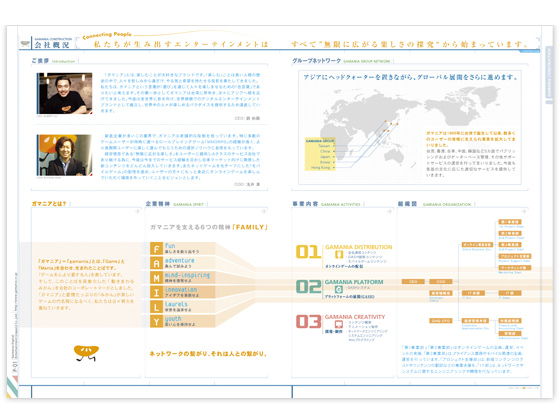
Task: Open the second executive portrait photo
Action: coord(65,155)
